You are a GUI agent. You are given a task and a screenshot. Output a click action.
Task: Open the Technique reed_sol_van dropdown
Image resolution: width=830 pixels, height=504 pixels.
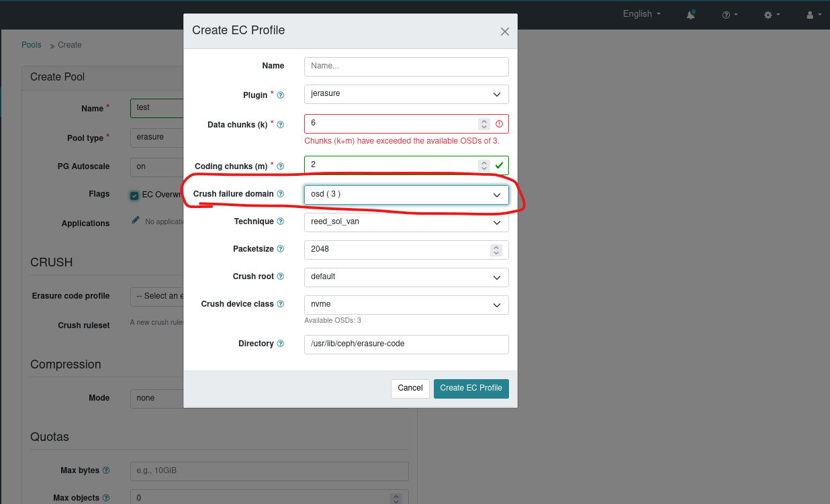coord(406,222)
